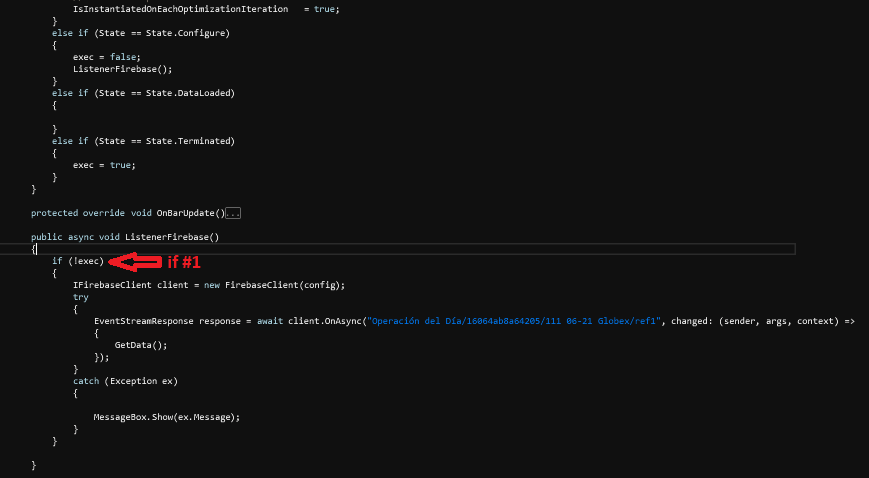Click the GetData() call
869x478 pixels.
pyautogui.click(x=140, y=344)
